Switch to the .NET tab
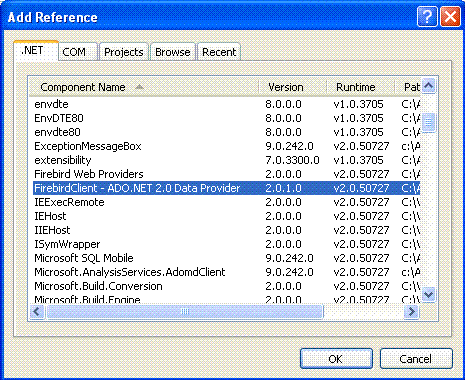465x380 pixels. (x=36, y=51)
